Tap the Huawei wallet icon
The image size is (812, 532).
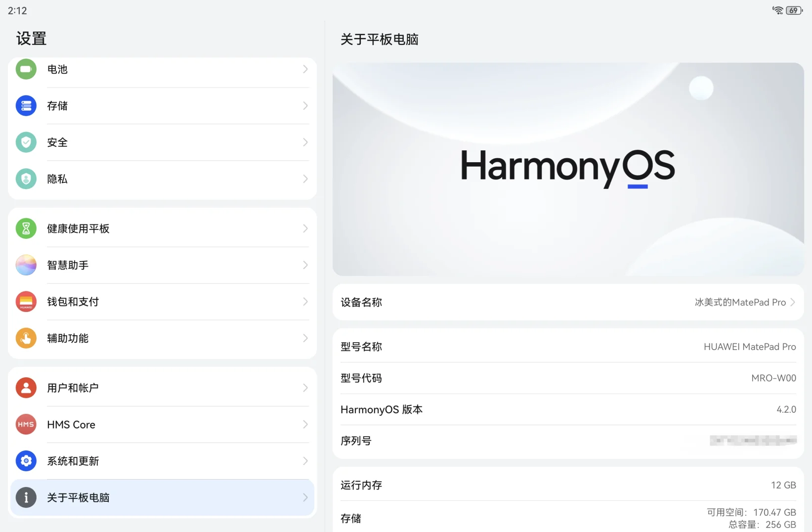click(26, 302)
